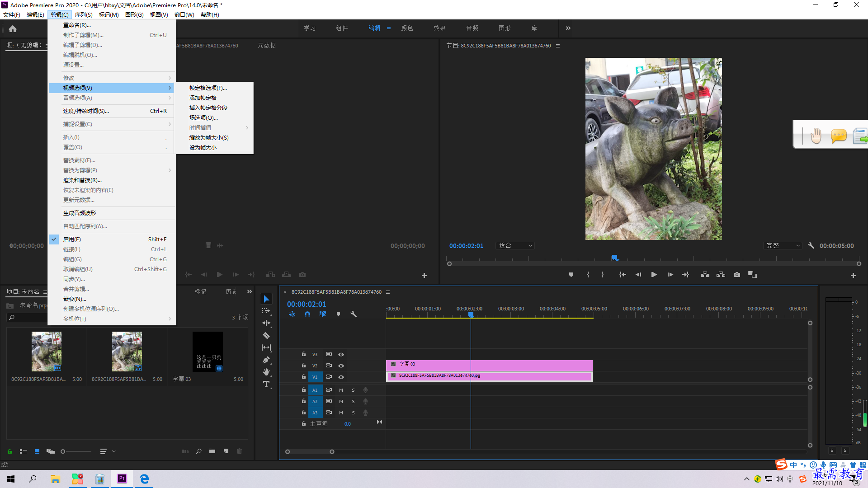The width and height of the screenshot is (868, 488).
Task: Select the Ripple Edit tool
Action: tap(266, 323)
